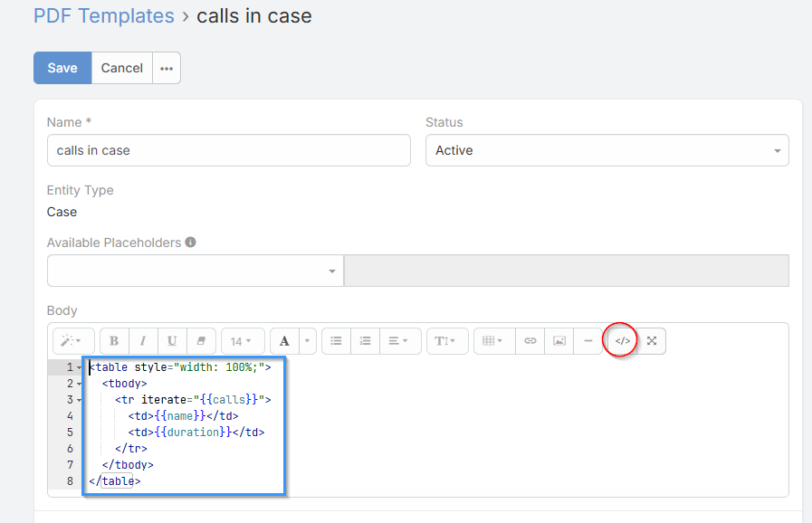Open the more actions ellipsis menu
Viewport: 812px width, 523px height.
pyautogui.click(x=166, y=68)
